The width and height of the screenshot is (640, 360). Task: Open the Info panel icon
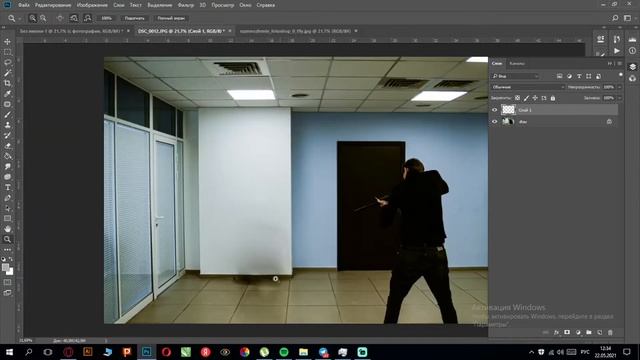coord(632,51)
